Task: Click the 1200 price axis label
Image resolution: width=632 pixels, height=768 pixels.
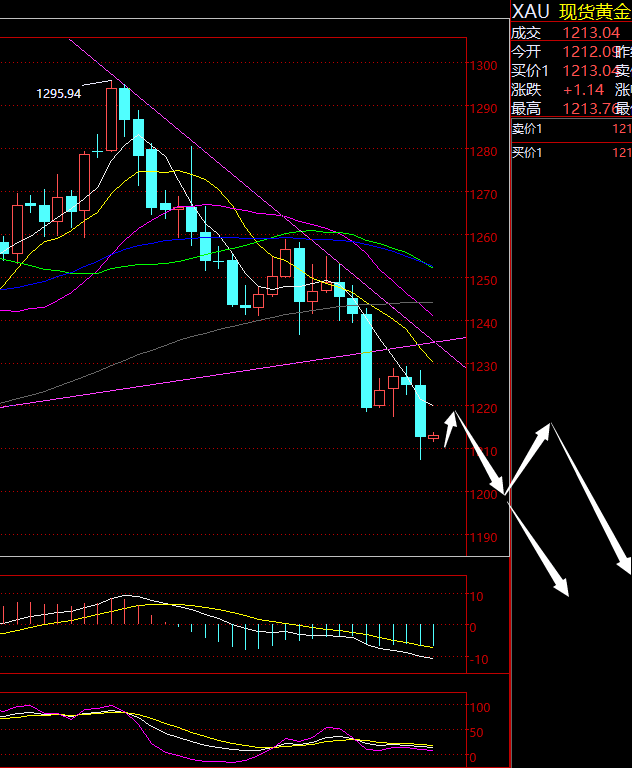Action: (487, 496)
